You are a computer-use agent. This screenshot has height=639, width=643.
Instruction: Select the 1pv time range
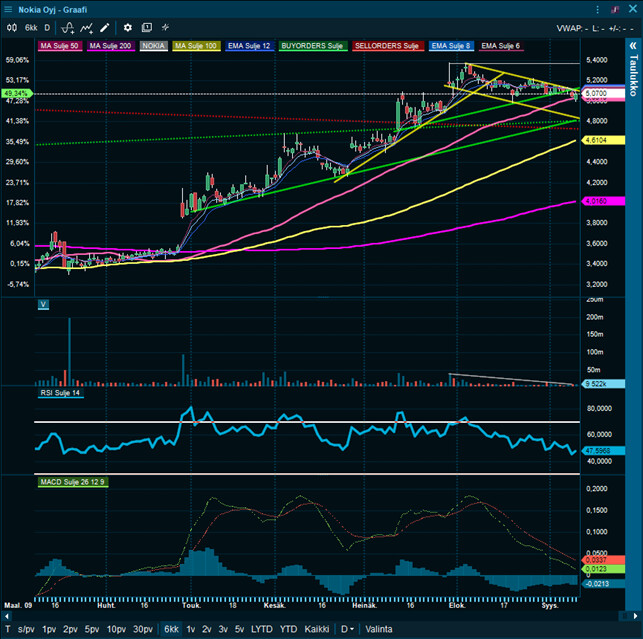pyautogui.click(x=49, y=629)
